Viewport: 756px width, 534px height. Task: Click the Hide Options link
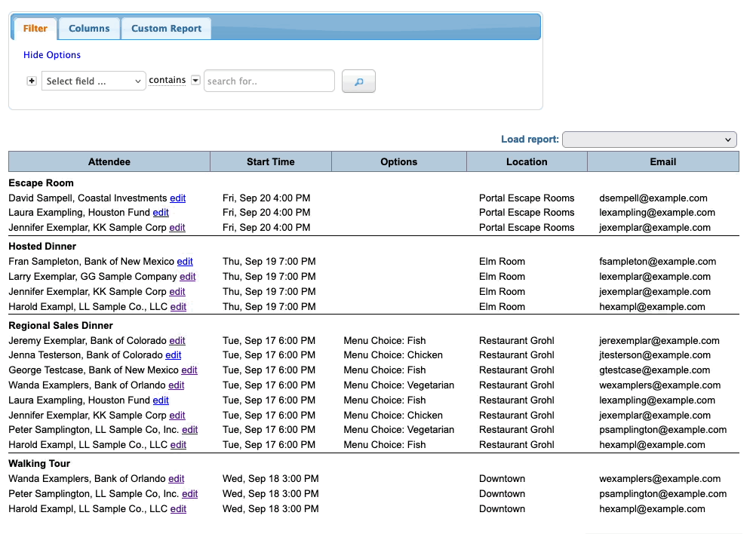52,55
